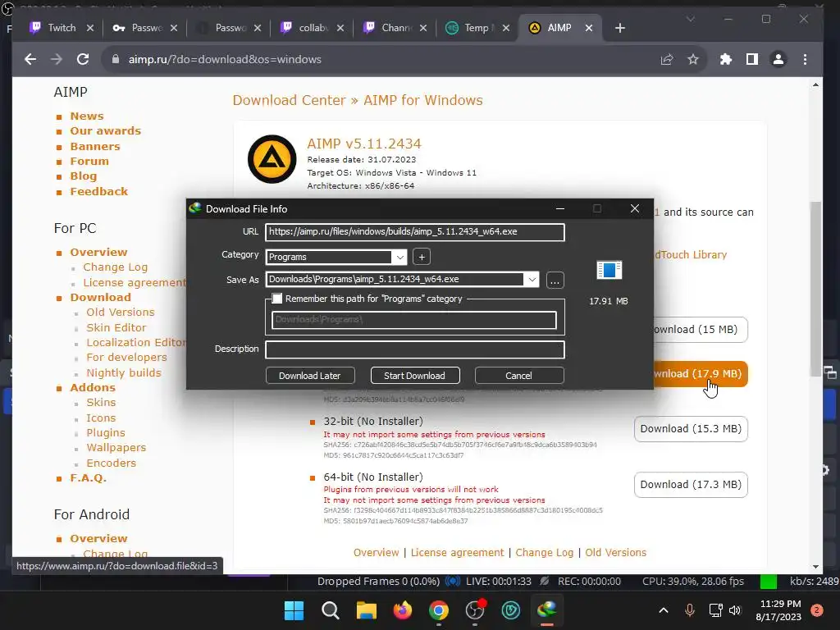840x630 pixels.
Task: Click the AIMP logo image
Action: (x=272, y=159)
